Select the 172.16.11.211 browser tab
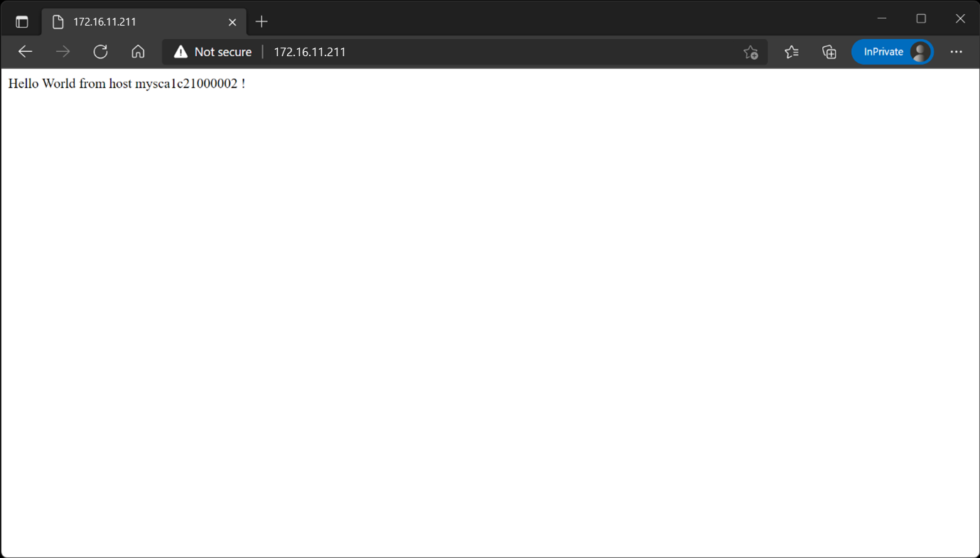Viewport: 980px width, 558px height. click(x=144, y=22)
